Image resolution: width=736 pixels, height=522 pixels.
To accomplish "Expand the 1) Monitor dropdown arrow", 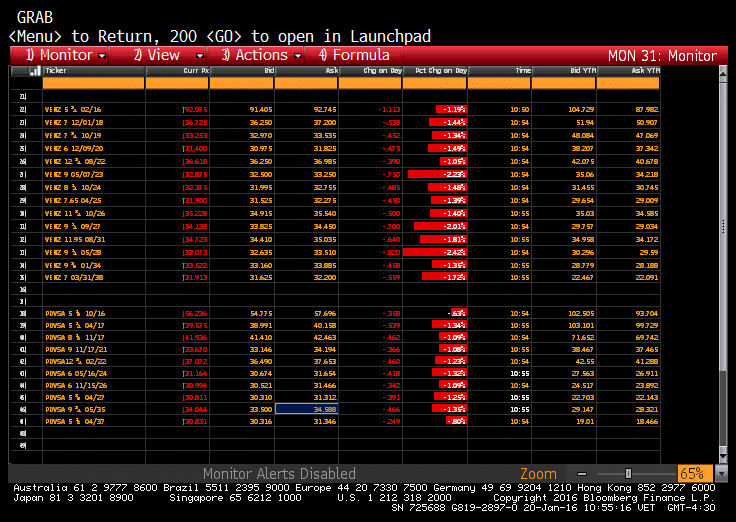I will pyautogui.click(x=102, y=56).
